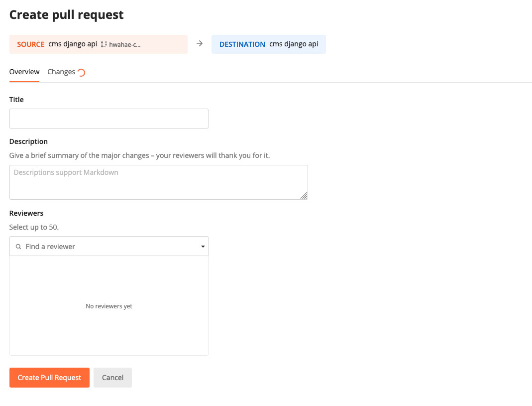Switch to the Changes tab
Image resolution: width=532 pixels, height=406 pixels.
61,72
